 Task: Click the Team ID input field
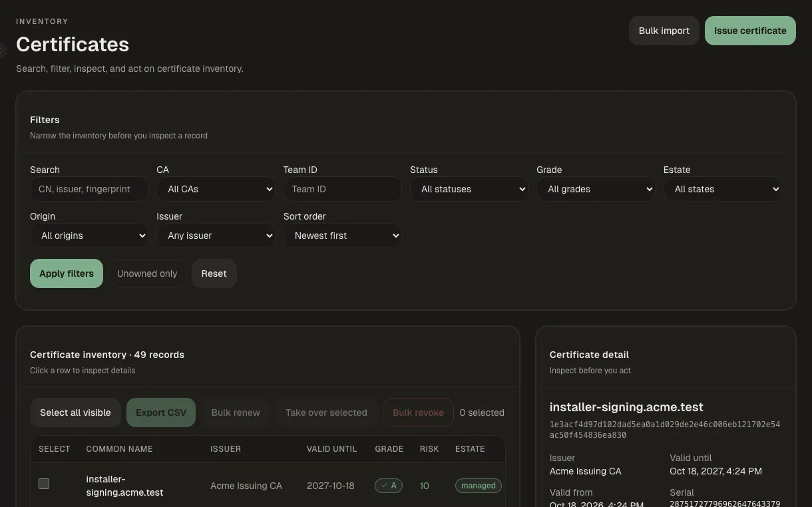[342, 189]
